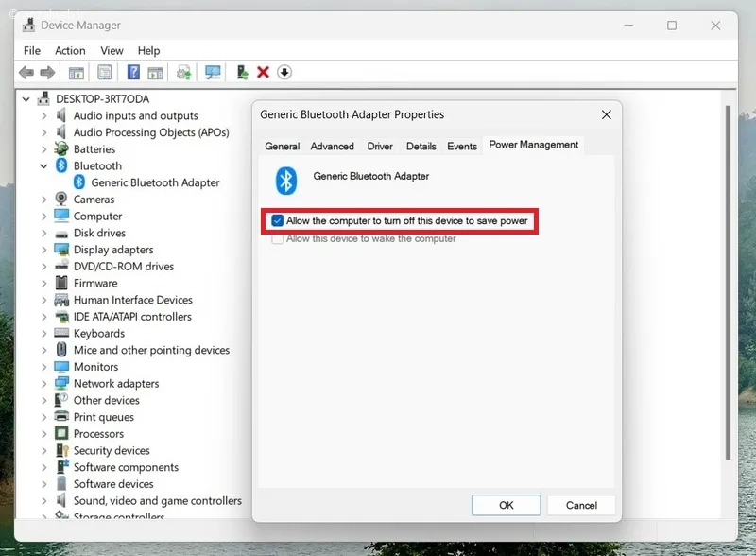Image resolution: width=756 pixels, height=556 pixels.
Task: Maximize the Device Manager window
Action: tap(672, 26)
